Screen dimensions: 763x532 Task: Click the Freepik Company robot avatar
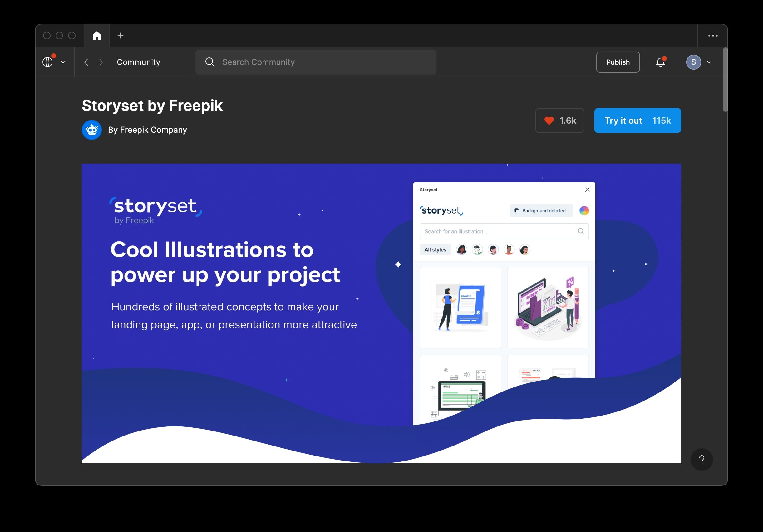coord(92,130)
